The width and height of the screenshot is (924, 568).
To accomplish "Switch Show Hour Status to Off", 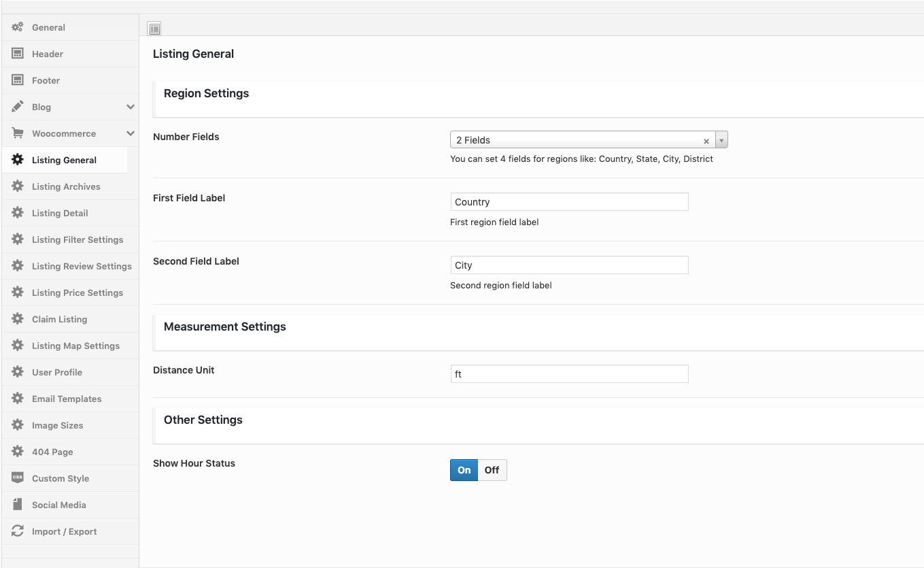I will [492, 470].
